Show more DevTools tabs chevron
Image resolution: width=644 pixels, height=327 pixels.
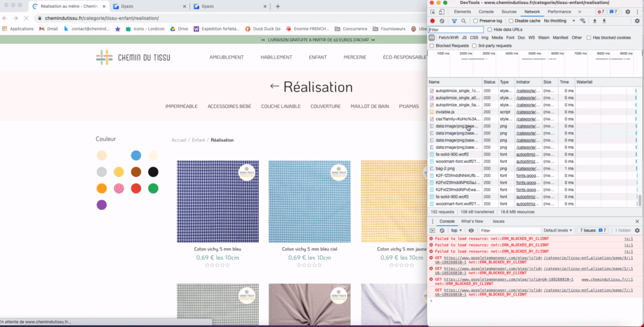580,12
